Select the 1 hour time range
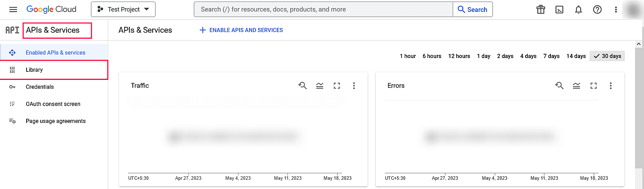 coord(408,56)
